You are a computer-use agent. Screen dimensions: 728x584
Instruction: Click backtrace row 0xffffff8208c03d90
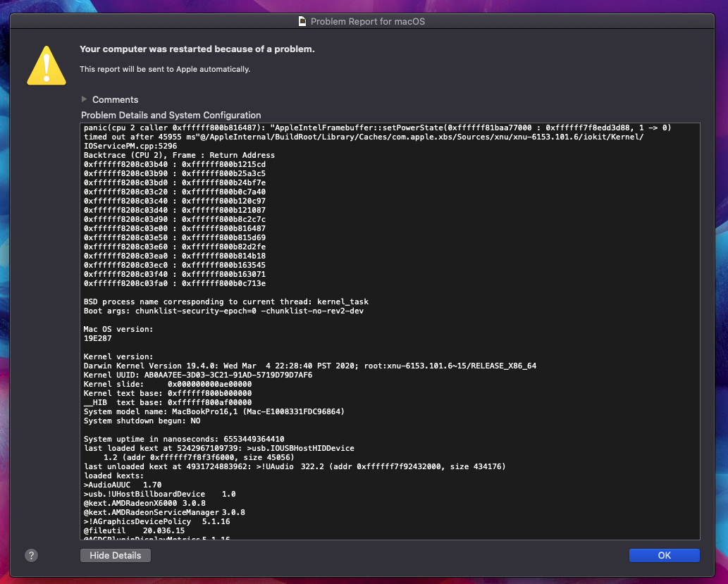pyautogui.click(x=175, y=219)
